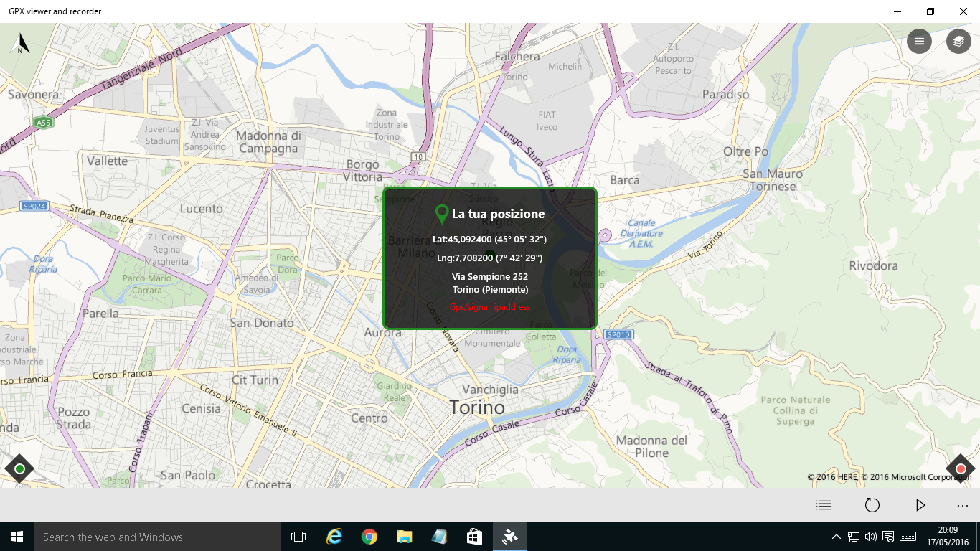The image size is (980, 551).
Task: Expand the more options ellipsis
Action: pos(963,505)
